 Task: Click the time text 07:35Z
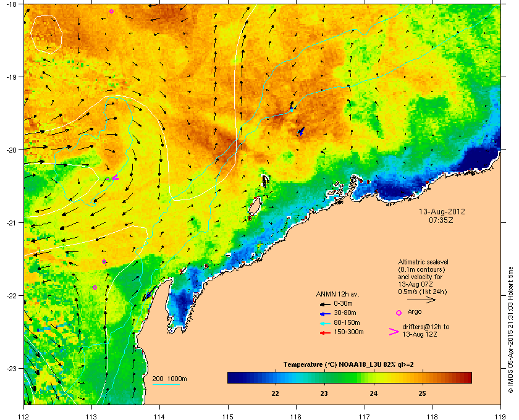click(441, 220)
